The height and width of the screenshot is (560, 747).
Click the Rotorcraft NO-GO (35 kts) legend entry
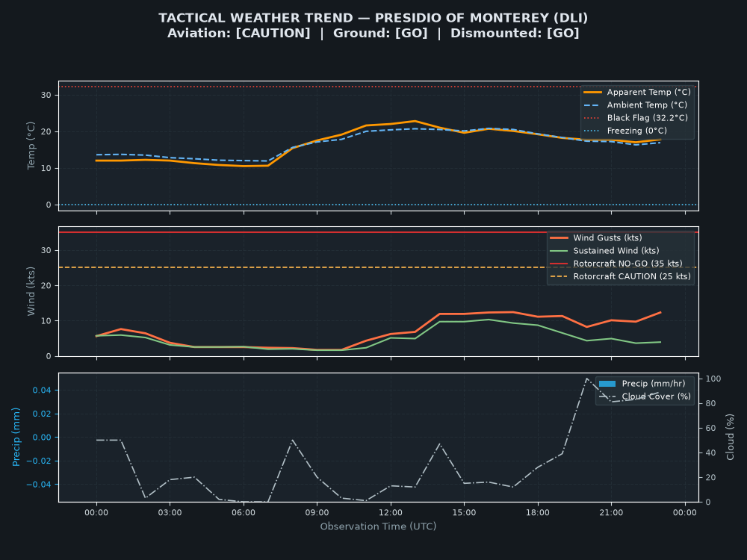[x=616, y=264]
